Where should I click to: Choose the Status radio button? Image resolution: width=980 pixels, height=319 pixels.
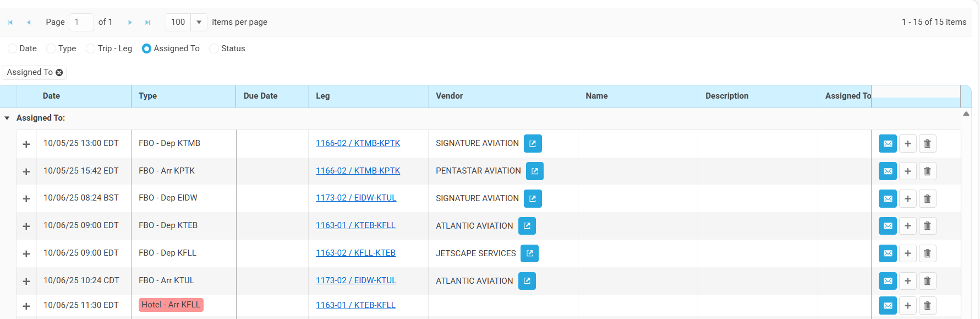[x=214, y=48]
